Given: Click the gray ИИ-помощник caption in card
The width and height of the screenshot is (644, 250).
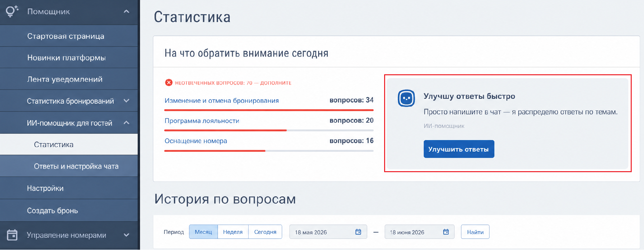Looking at the screenshot, I should tap(444, 126).
